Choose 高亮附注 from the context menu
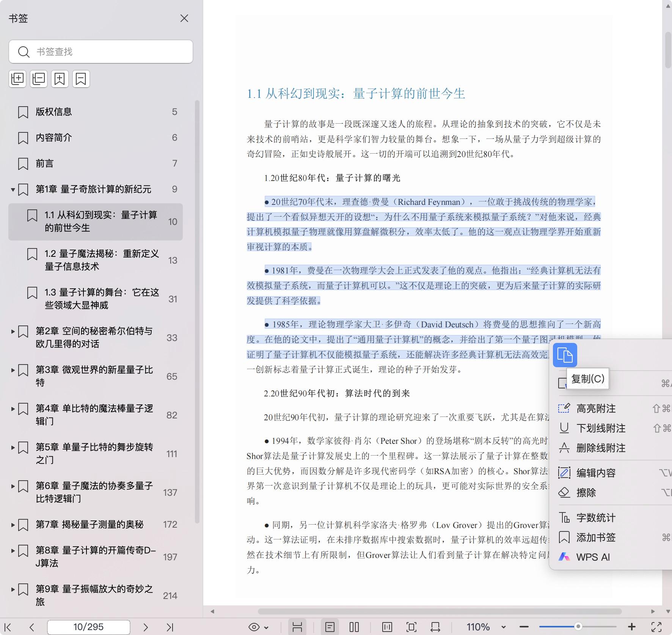The width and height of the screenshot is (672, 635). (596, 409)
